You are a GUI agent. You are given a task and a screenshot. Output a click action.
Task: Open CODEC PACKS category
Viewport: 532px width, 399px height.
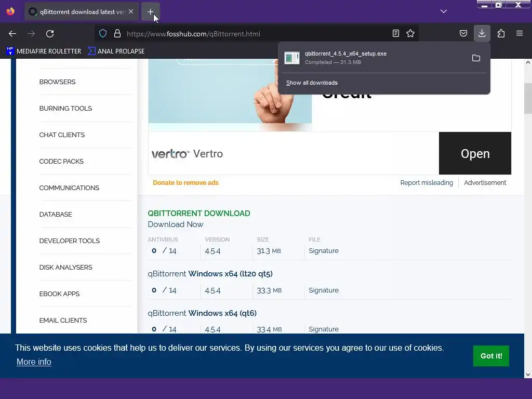pyautogui.click(x=61, y=161)
